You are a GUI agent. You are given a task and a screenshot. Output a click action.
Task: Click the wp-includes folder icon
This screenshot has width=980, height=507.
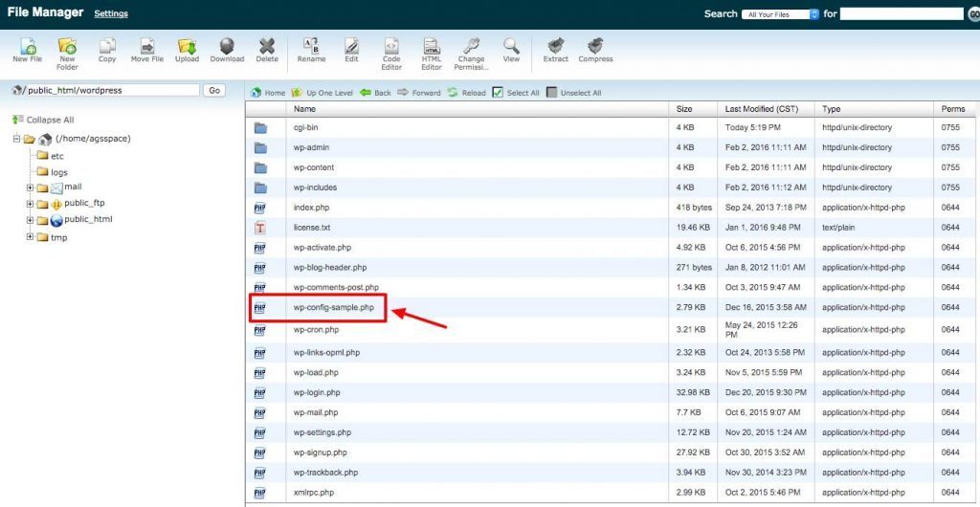(260, 187)
